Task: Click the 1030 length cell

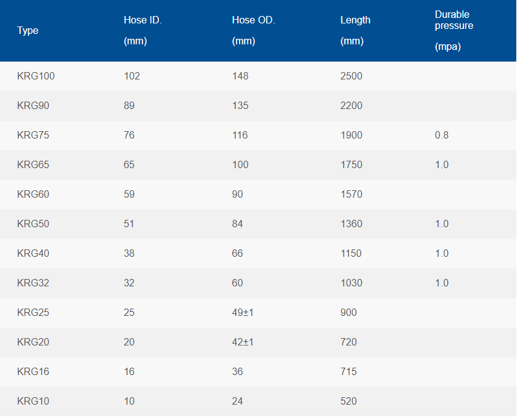Action: click(351, 283)
